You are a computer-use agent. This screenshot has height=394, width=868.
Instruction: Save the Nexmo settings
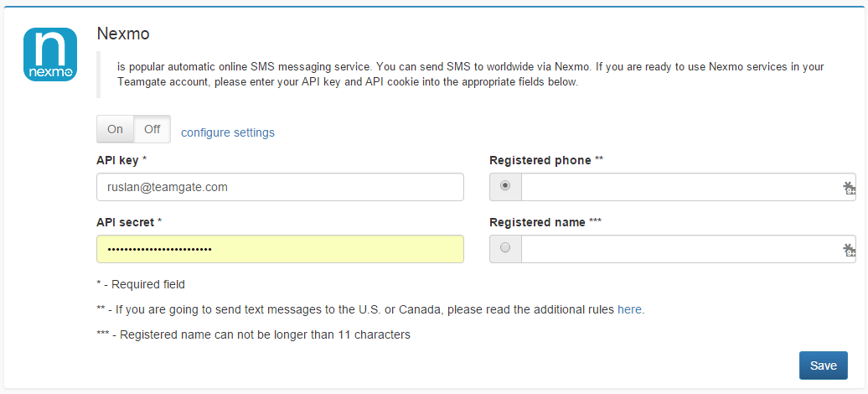tap(823, 365)
